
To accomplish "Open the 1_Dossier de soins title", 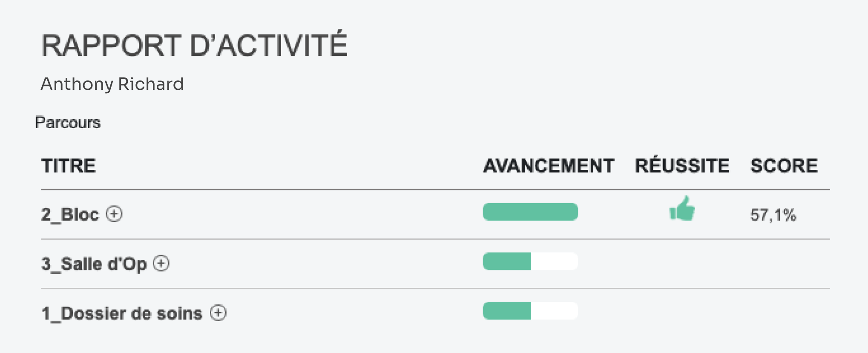I will [122, 313].
